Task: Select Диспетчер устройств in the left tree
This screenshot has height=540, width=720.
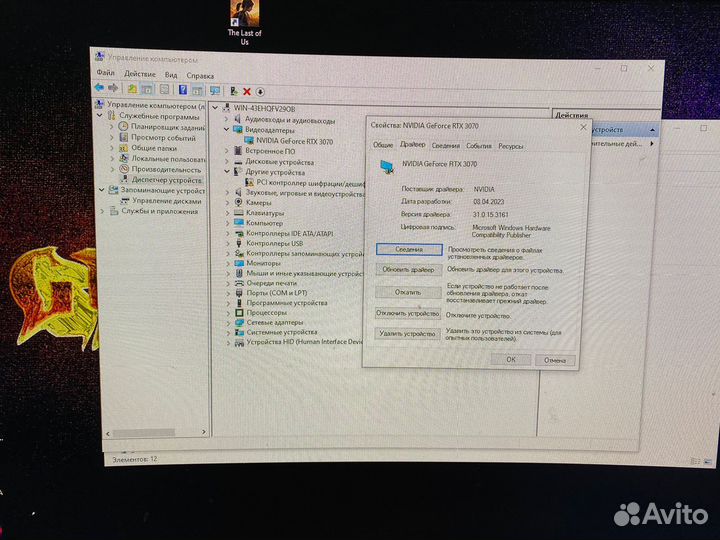Action: (166, 180)
